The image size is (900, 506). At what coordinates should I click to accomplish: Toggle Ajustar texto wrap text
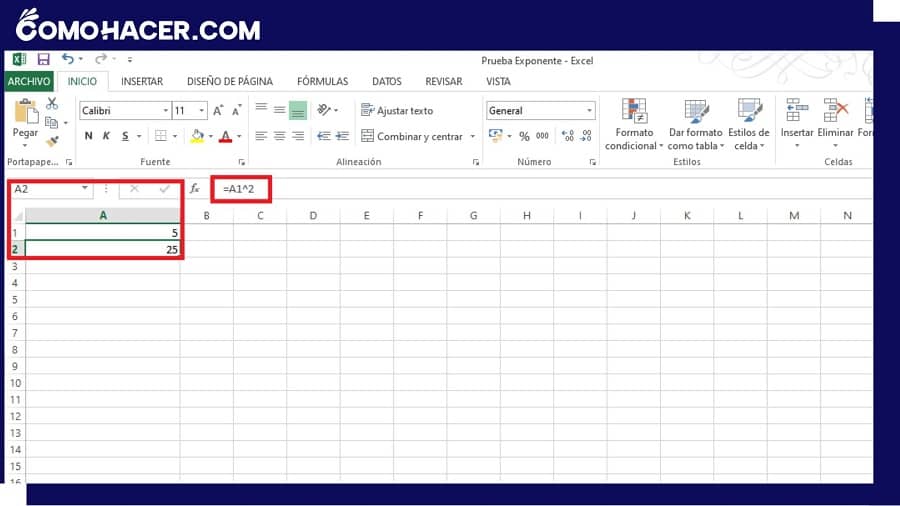397,111
